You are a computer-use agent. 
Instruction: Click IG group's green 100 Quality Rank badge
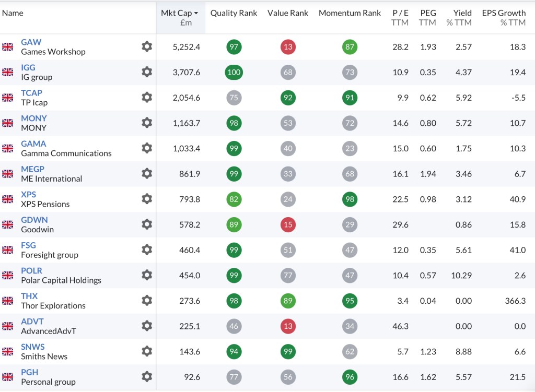(x=234, y=72)
